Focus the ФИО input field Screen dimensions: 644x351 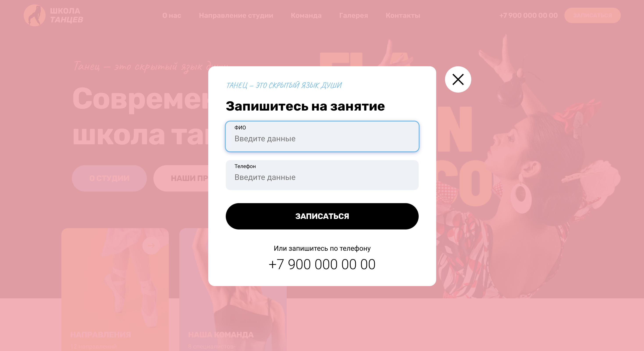pyautogui.click(x=322, y=136)
